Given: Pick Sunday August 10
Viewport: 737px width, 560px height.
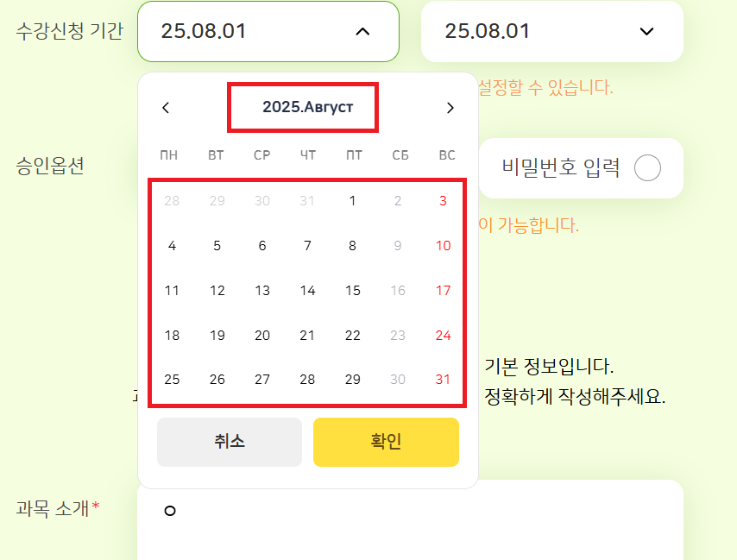Looking at the screenshot, I should [x=443, y=246].
